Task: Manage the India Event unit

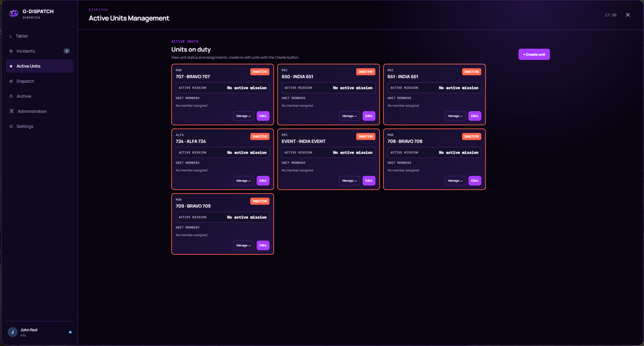Action: [x=349, y=181]
